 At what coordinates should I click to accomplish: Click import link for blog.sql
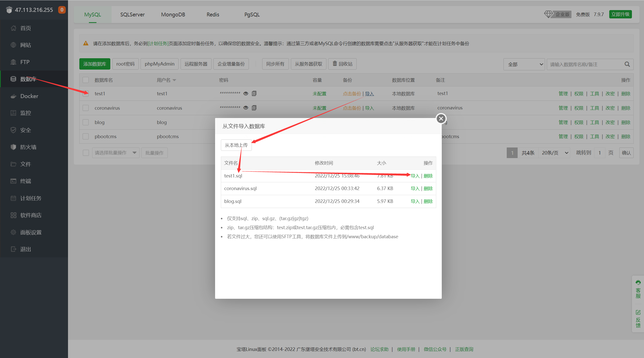point(415,201)
